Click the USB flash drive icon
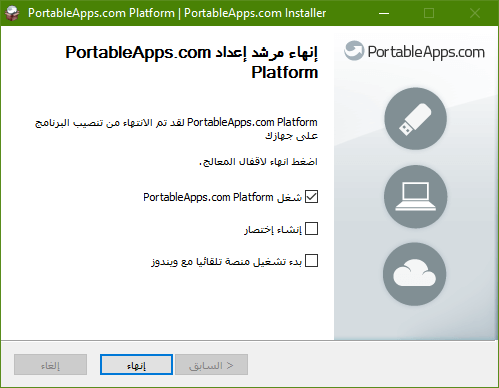The width and height of the screenshot is (499, 388). pos(415,119)
